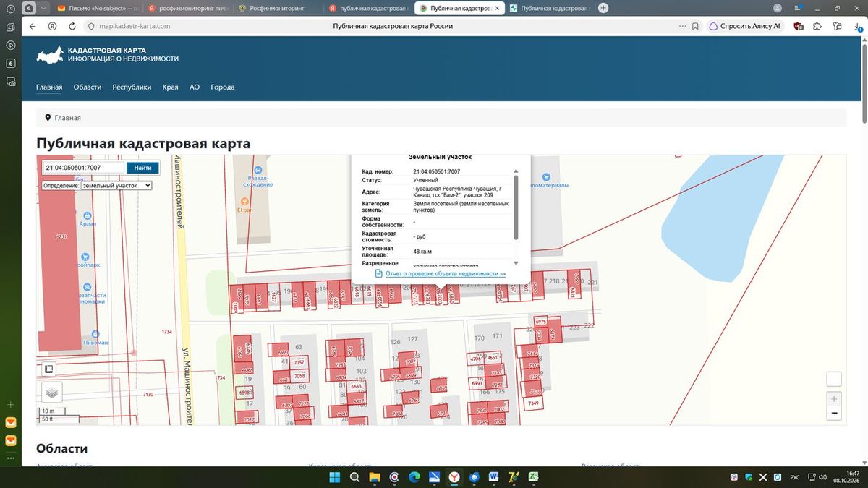Click the popup info panel scrollbar
Viewport: 868px width, 488px height.
tap(516, 207)
